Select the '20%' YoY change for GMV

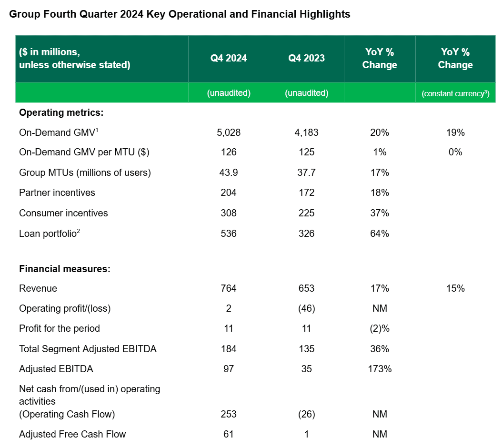[x=380, y=132]
